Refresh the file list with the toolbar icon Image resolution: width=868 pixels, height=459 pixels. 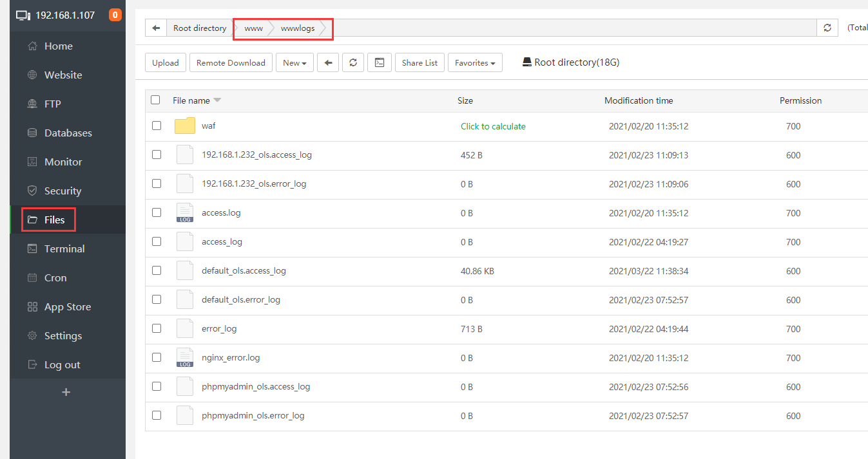353,62
